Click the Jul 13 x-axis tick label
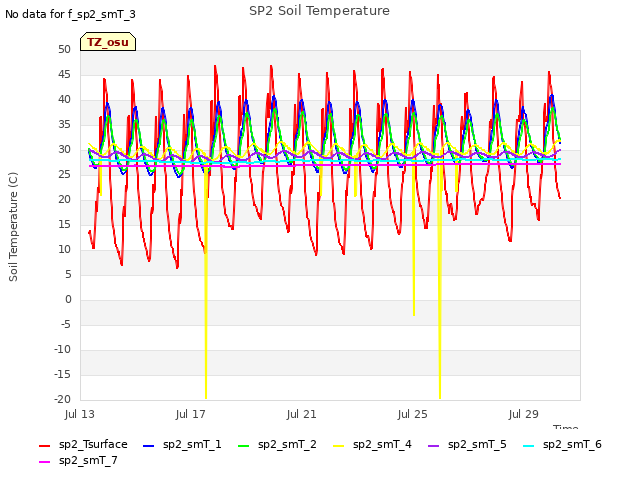Image resolution: width=640 pixels, height=480 pixels. point(80,414)
